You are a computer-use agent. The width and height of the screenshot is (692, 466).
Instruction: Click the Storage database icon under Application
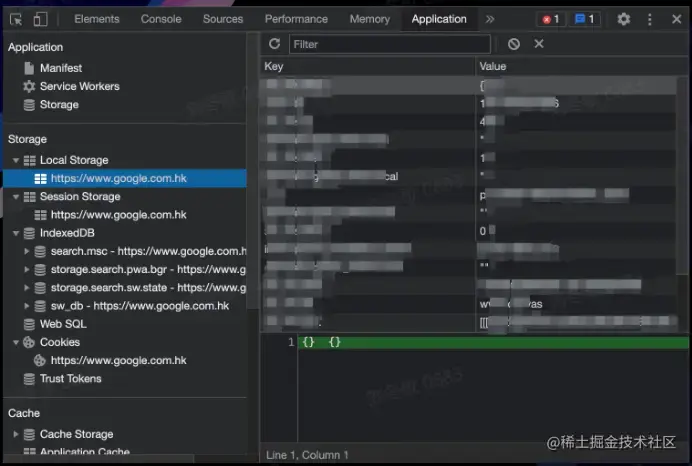click(29, 105)
